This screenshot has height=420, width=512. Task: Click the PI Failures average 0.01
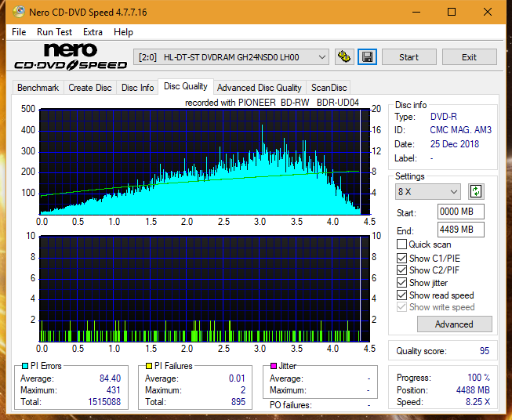[x=237, y=378]
